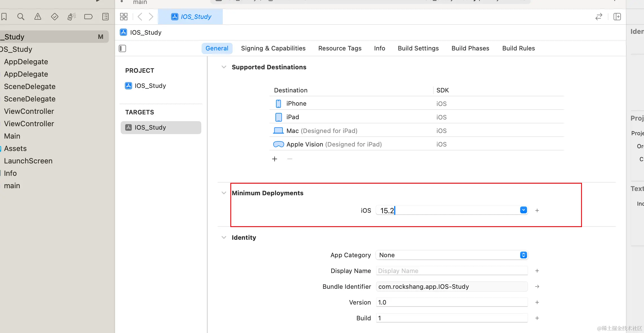Click the Display Name text field
The image size is (644, 333).
[452, 271]
